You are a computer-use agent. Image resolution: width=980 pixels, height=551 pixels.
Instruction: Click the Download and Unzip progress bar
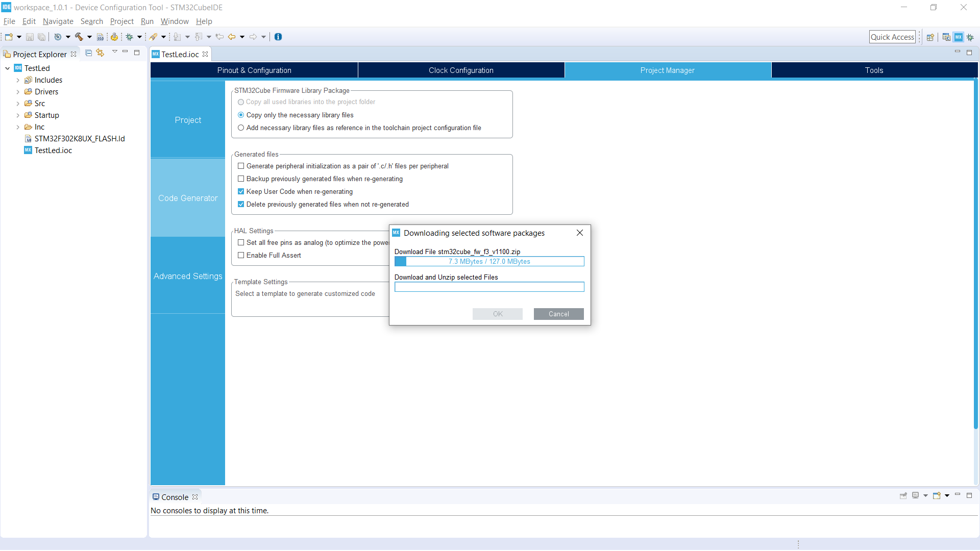pos(489,287)
